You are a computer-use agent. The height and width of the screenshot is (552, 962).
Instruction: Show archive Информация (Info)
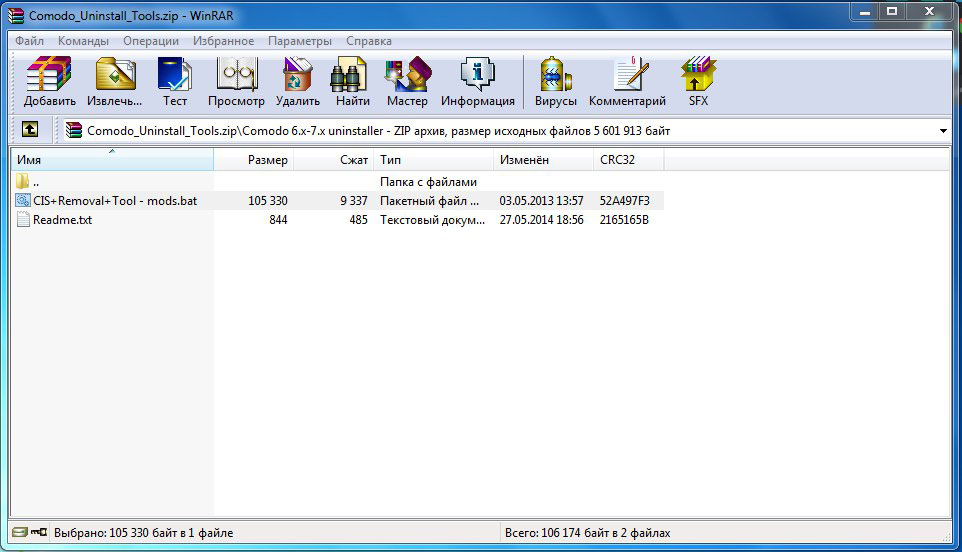coord(477,82)
